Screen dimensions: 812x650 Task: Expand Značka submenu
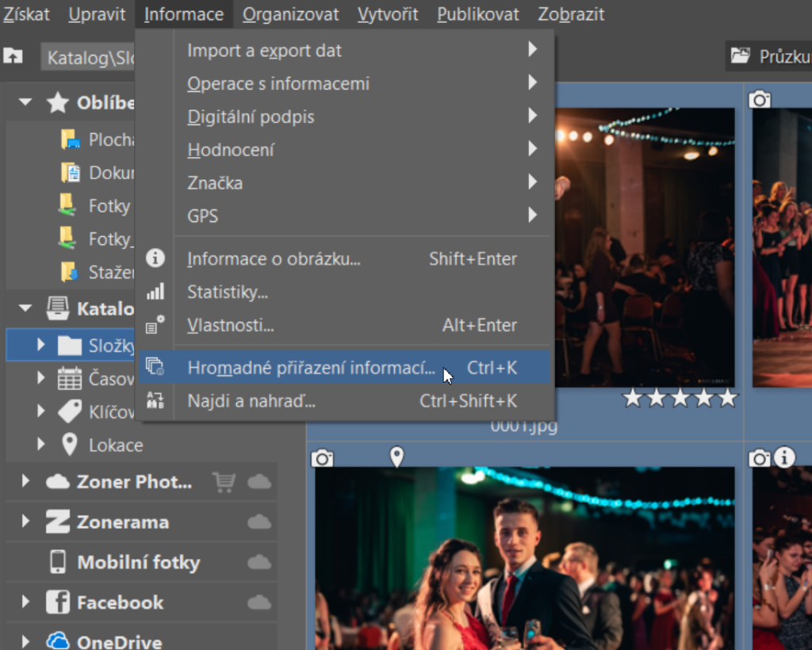344,182
